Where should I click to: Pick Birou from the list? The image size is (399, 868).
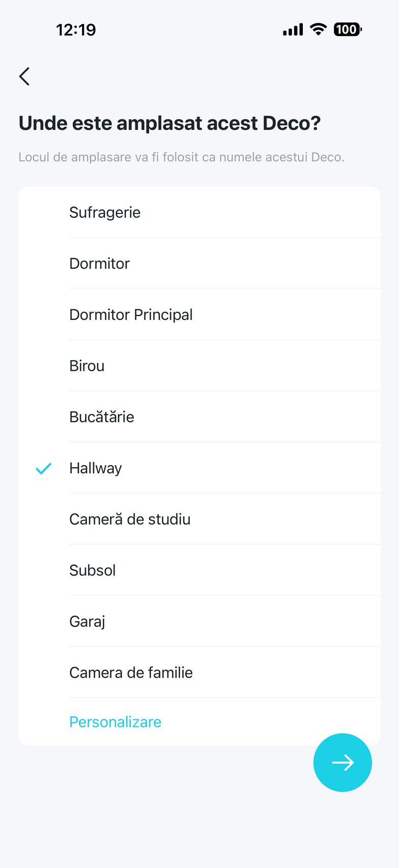(87, 366)
